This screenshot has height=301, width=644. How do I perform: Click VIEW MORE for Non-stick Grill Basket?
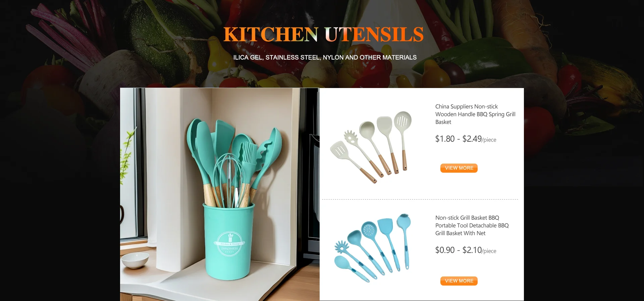[x=459, y=281]
